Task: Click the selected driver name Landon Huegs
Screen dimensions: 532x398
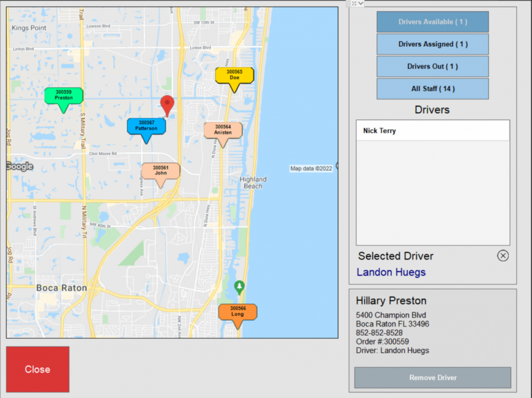Action: click(391, 272)
